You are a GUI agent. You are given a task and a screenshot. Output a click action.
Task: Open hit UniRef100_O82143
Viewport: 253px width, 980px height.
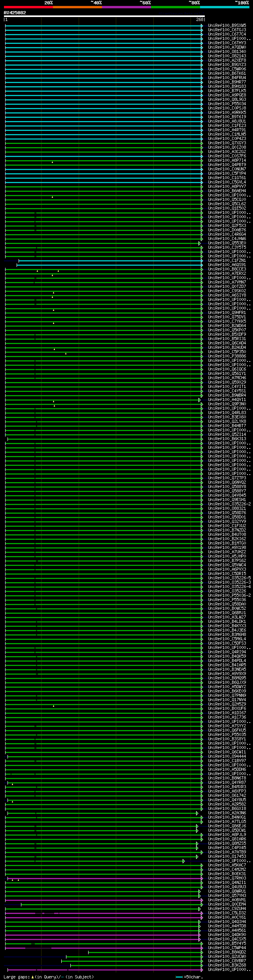point(227,56)
